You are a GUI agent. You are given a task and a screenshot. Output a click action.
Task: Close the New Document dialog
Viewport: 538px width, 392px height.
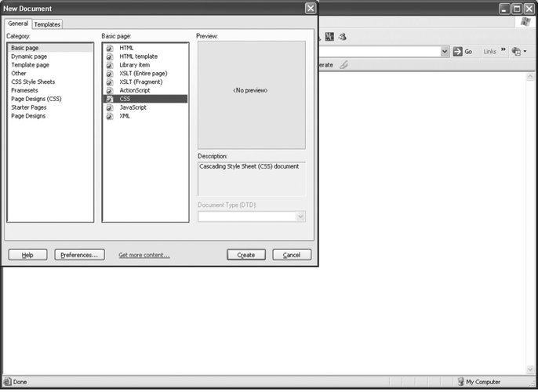[311, 8]
